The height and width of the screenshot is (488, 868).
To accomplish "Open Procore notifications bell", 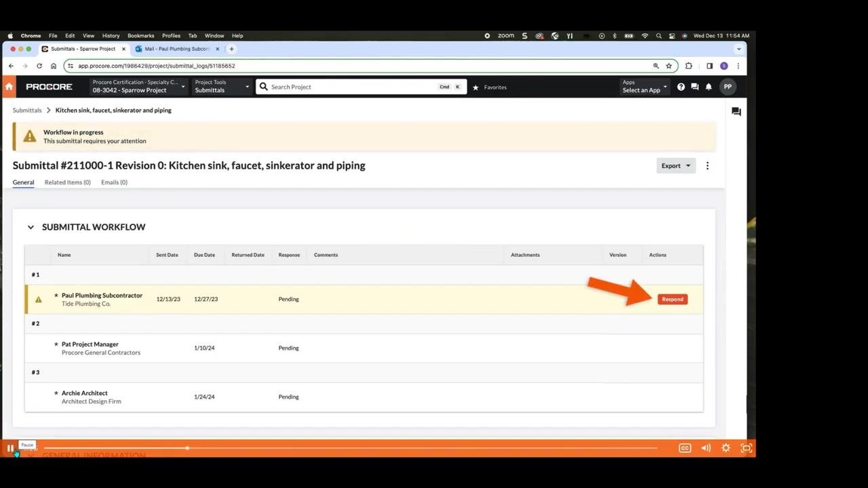I will 709,87.
